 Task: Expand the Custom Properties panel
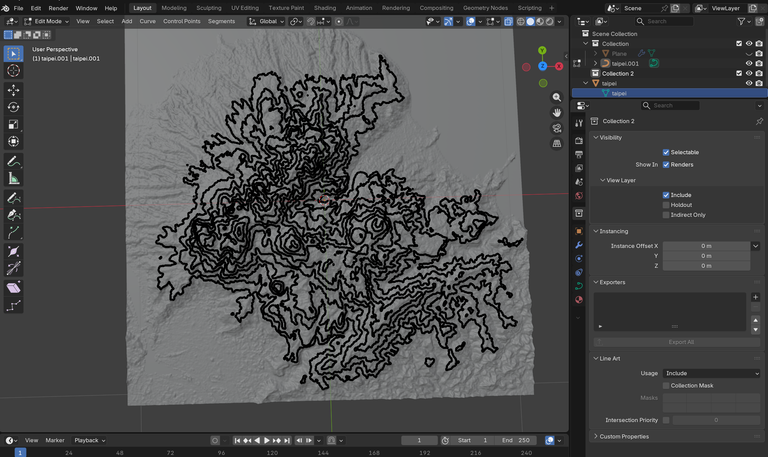pos(596,436)
